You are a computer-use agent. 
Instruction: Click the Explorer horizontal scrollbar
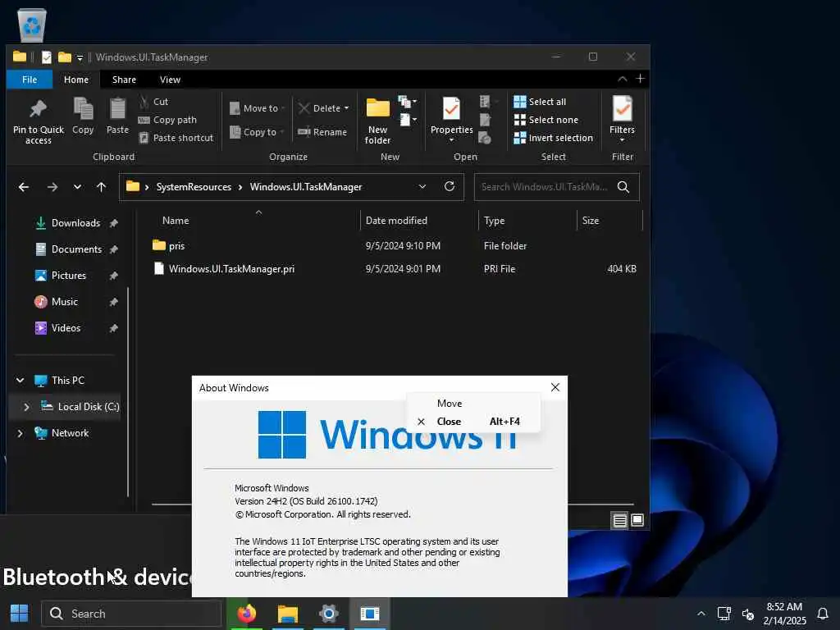tap(392, 504)
